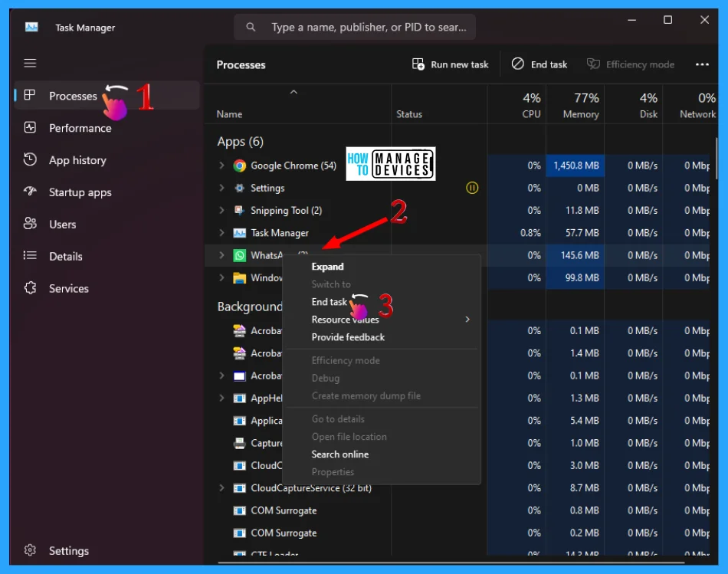
Task: Click the CloudCaptureService (32 bit) icon
Action: click(x=240, y=488)
